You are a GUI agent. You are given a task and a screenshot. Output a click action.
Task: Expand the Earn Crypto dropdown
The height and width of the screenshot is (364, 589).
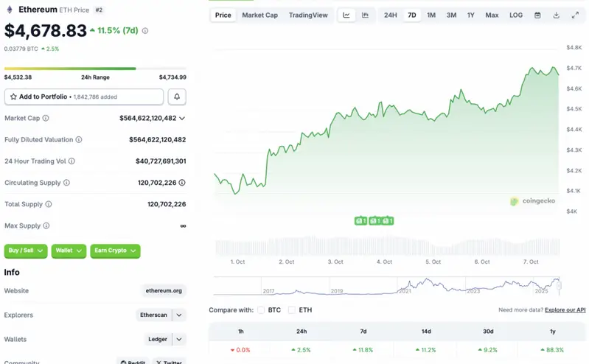[115, 251]
